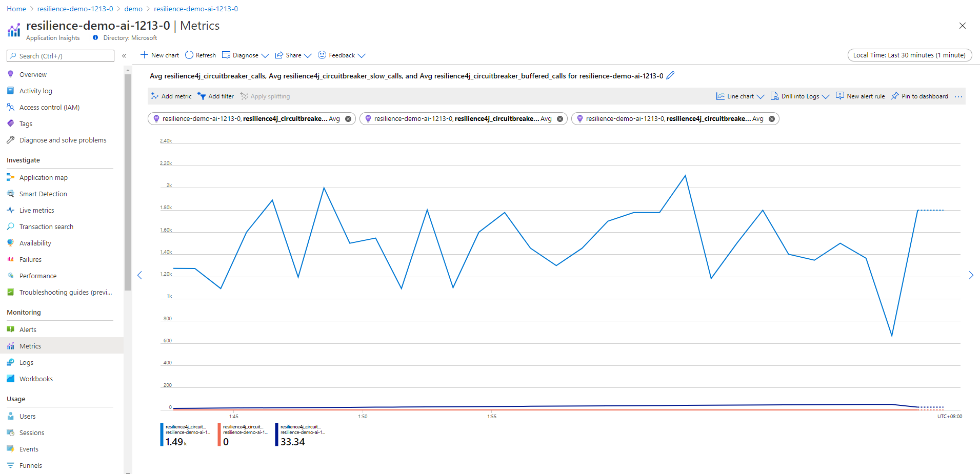The height and width of the screenshot is (474, 980).
Task: Open Workbooks under Monitoring
Action: pos(36,379)
